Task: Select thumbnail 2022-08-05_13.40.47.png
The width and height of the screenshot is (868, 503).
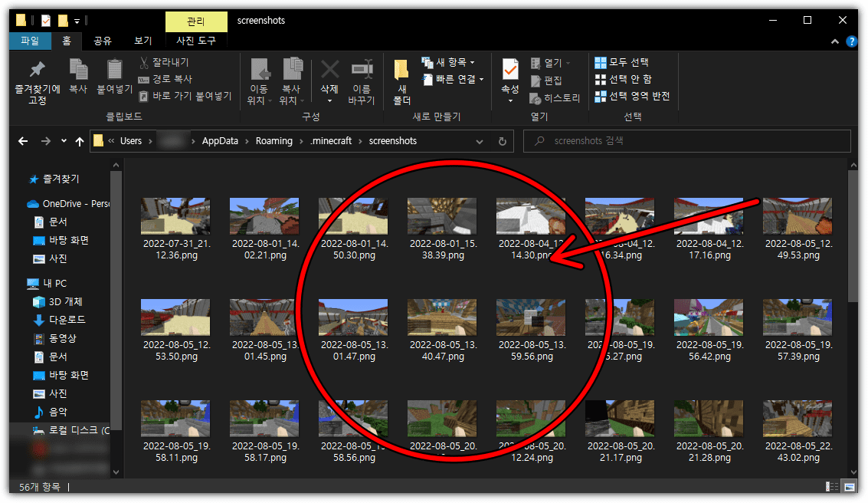Action: [x=442, y=317]
